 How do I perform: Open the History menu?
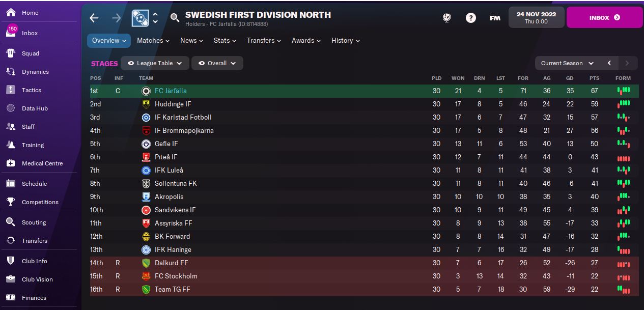345,41
